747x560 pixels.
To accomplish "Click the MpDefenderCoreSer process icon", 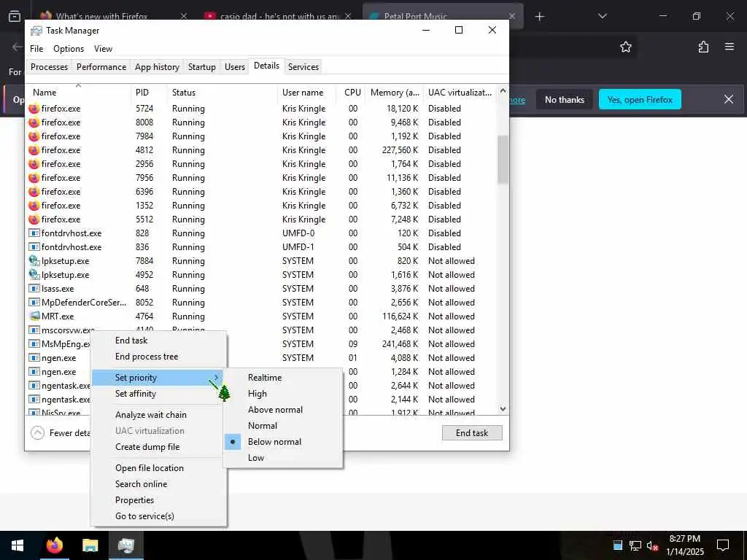I will 34,303.
